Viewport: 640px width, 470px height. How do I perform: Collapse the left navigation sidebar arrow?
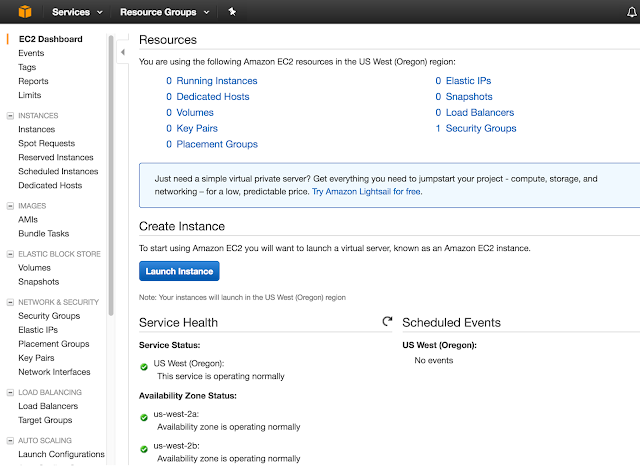click(122, 51)
